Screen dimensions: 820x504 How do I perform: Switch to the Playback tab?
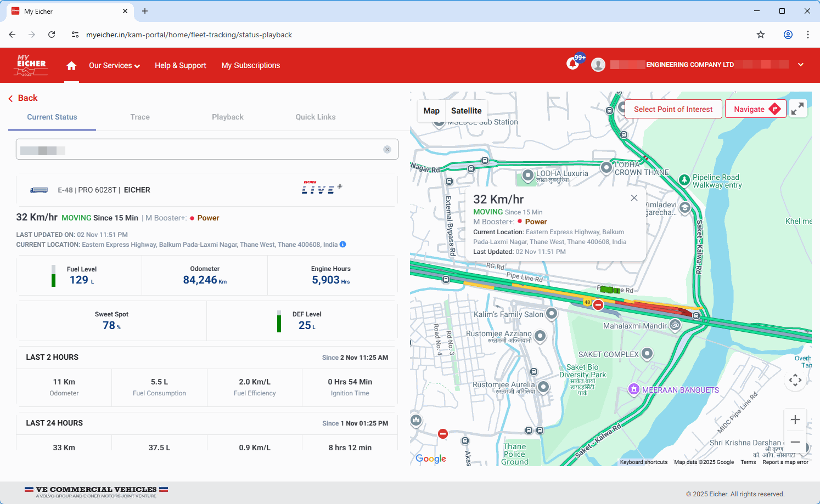(x=228, y=117)
